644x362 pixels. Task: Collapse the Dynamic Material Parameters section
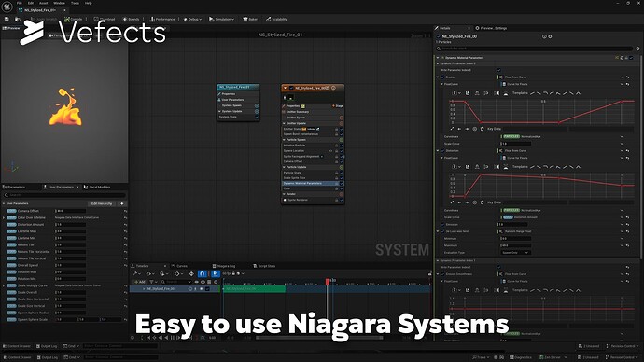(438, 58)
